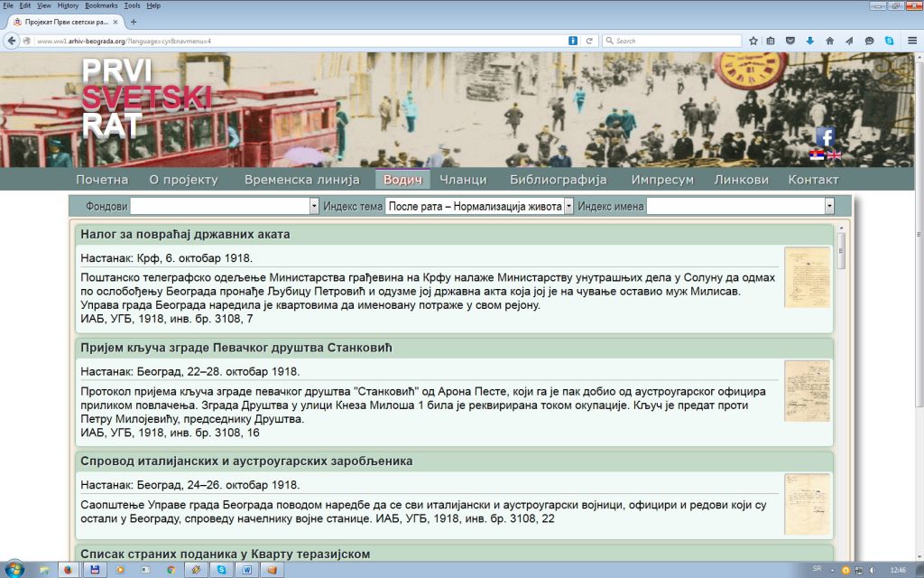This screenshot has height=578, width=924.
Task: Click the browser Search input field
Action: coord(672,41)
